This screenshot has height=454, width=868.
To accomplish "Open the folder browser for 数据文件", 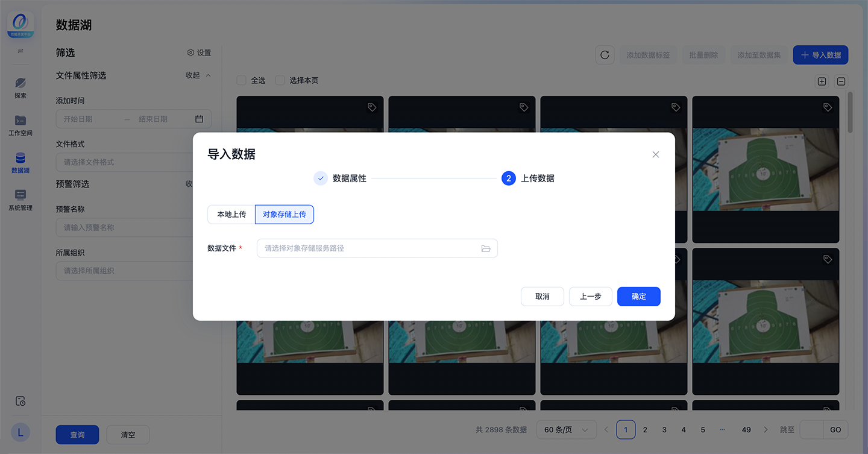I will (x=486, y=248).
